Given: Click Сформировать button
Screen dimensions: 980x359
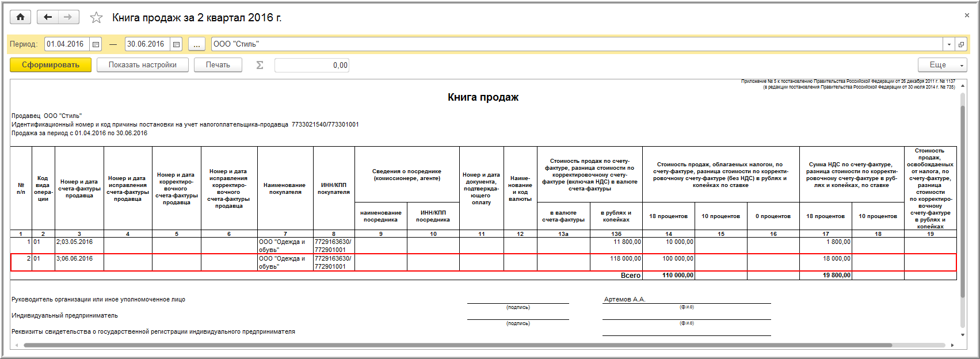Looking at the screenshot, I should [x=51, y=65].
